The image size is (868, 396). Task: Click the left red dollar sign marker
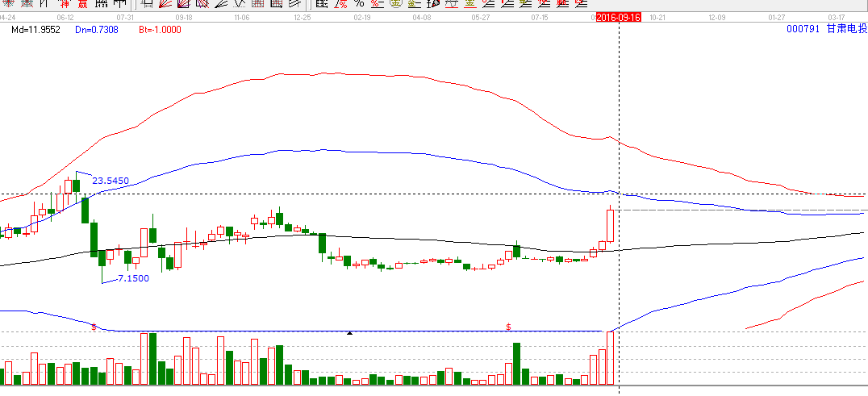pos(94,327)
